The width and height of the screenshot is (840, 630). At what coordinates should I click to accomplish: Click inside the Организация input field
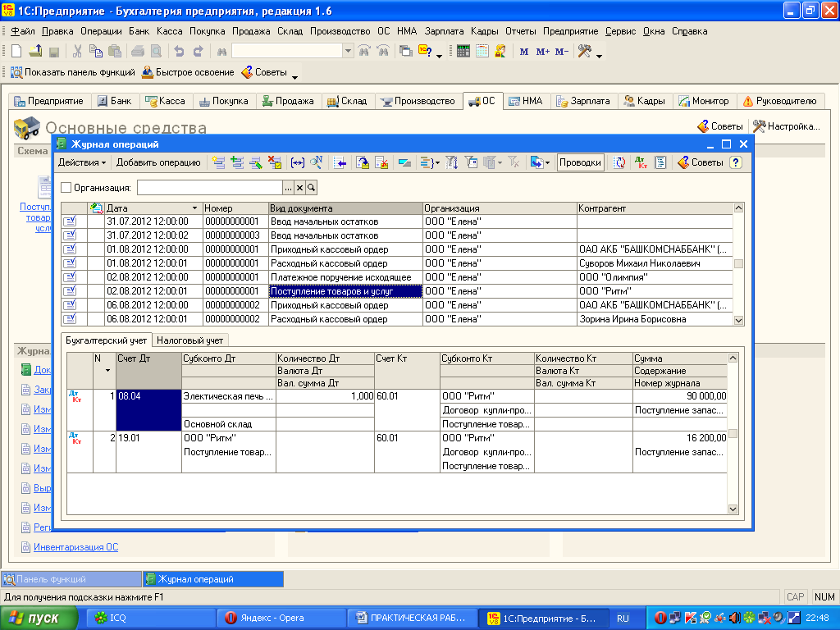tap(210, 188)
